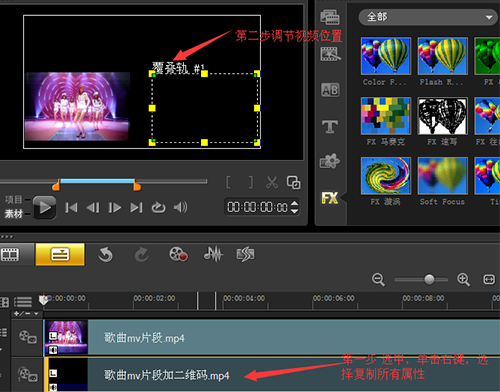Open the Title (T) library panel
This screenshot has width=500, height=392.
tap(330, 127)
